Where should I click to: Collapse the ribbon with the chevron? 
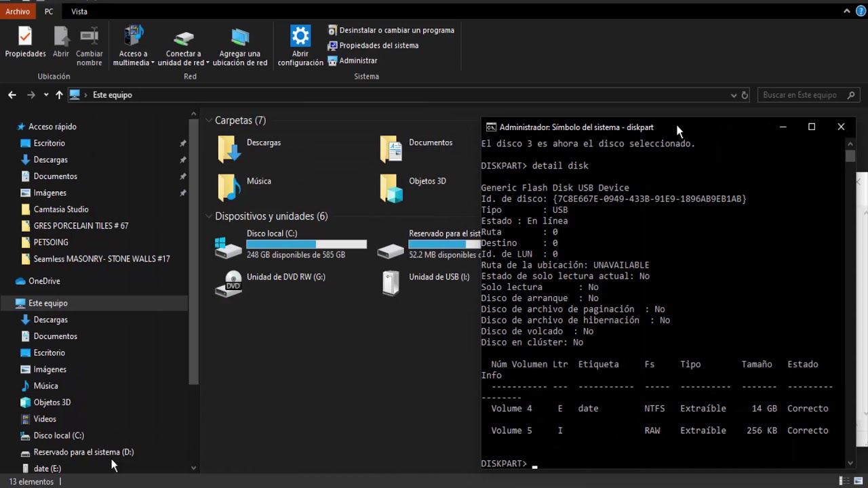(847, 11)
